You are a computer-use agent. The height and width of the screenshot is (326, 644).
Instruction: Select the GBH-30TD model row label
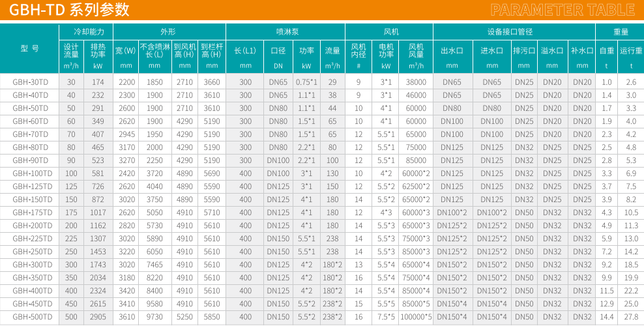(x=30, y=82)
